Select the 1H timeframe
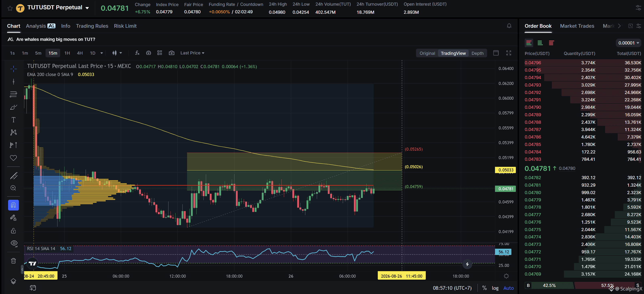Viewport: 644px width, 294px height. click(x=67, y=53)
